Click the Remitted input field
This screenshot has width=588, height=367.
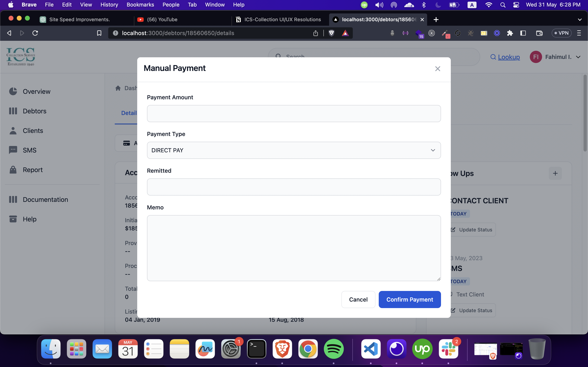pos(294,187)
